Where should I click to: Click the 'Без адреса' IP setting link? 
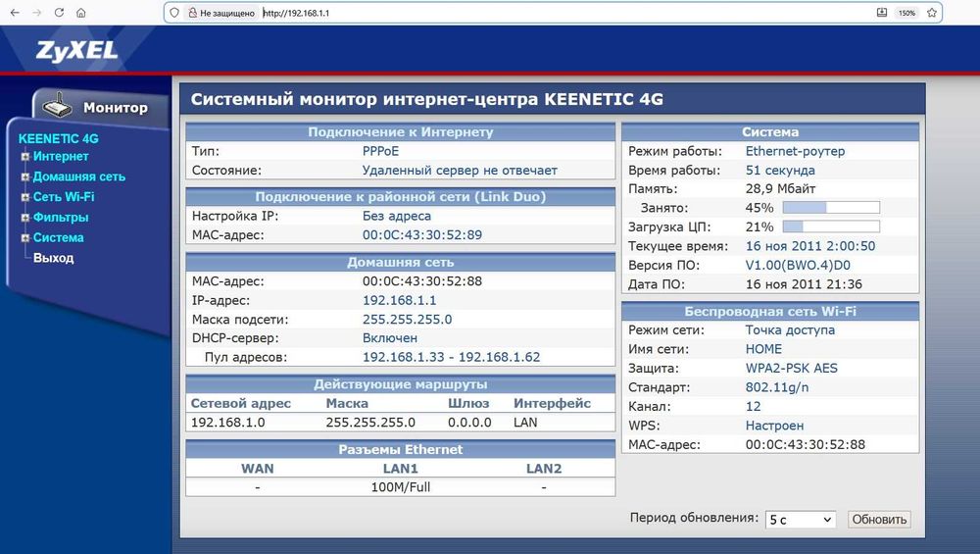(397, 217)
